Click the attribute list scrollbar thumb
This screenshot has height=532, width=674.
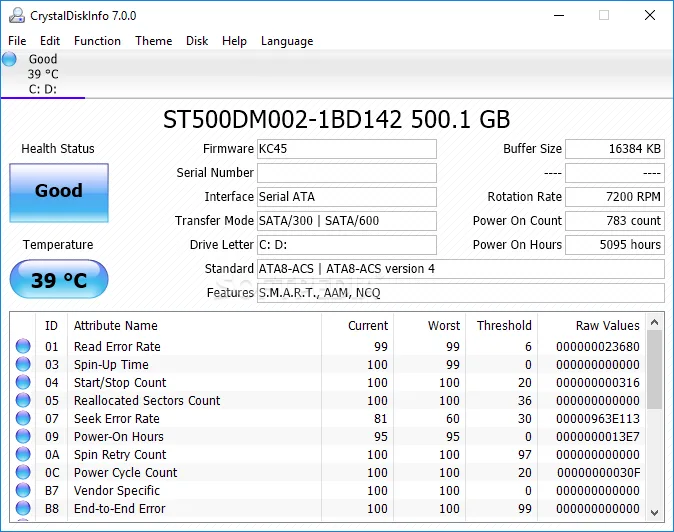(655, 370)
